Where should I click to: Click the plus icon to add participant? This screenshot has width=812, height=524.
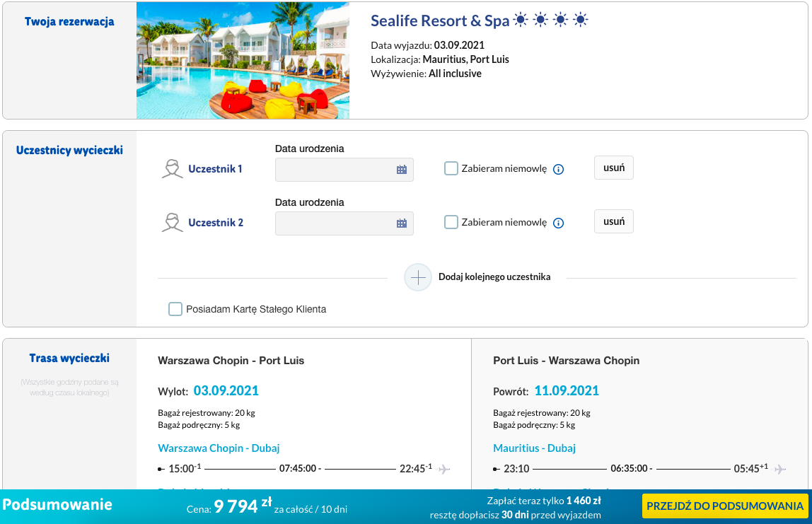coord(418,277)
